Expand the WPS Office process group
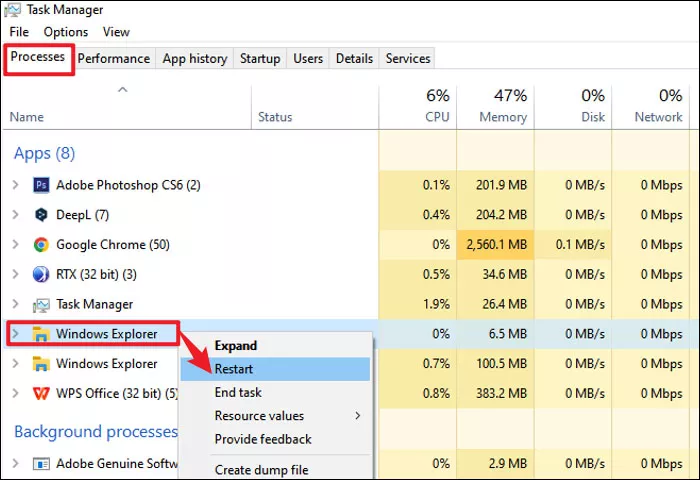Screen dimensions: 700x480 tap(16, 393)
